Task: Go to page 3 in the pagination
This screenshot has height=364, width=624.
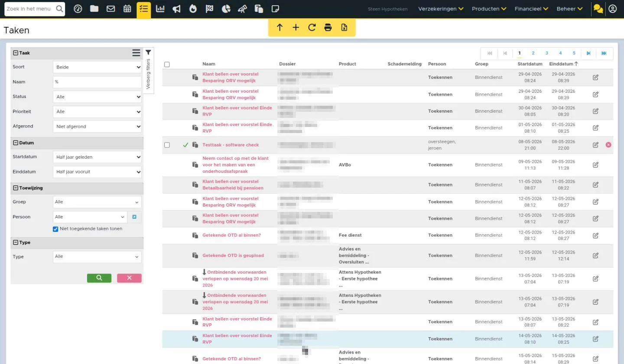Action: tap(547, 53)
